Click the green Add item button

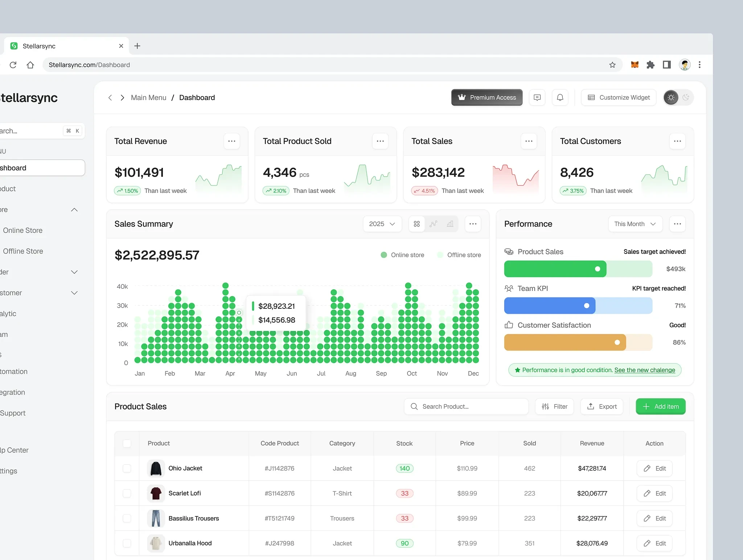pyautogui.click(x=661, y=407)
